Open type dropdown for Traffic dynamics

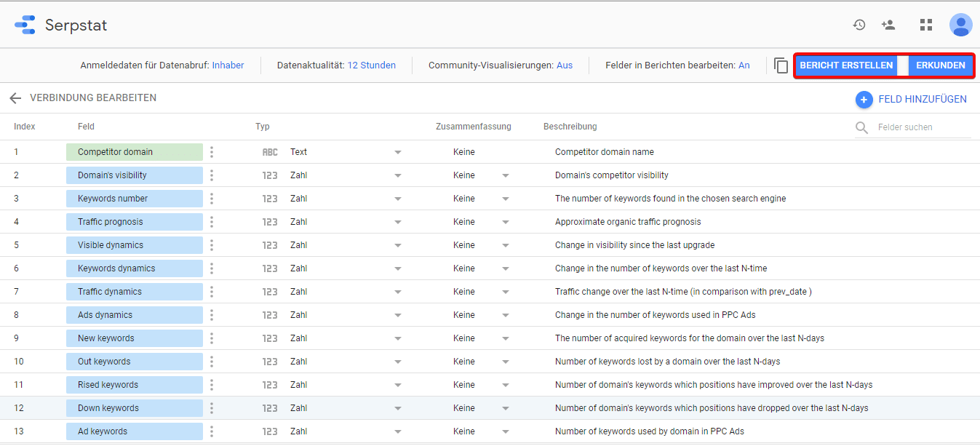coord(398,292)
